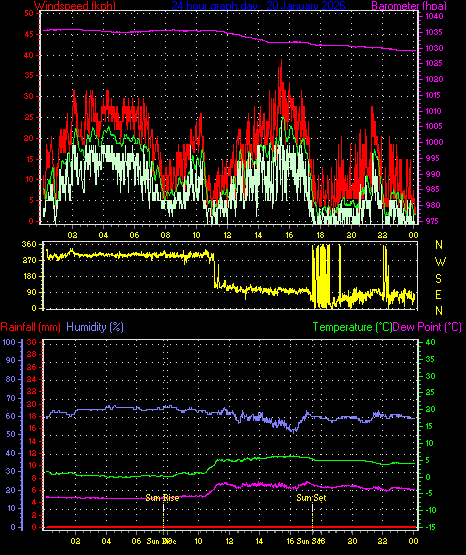This screenshot has width=466, height=555.
Task: Select the 40 value on the windspeed axis
Action: (x=29, y=55)
